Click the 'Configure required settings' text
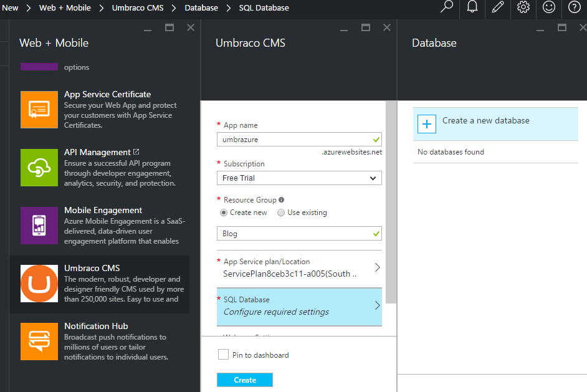 (x=276, y=312)
